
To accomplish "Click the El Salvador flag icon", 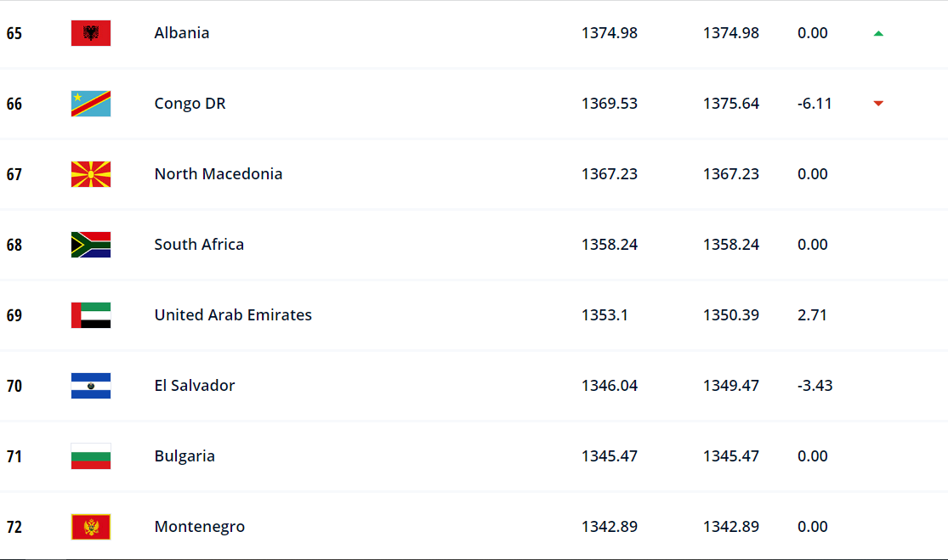I will (x=91, y=386).
